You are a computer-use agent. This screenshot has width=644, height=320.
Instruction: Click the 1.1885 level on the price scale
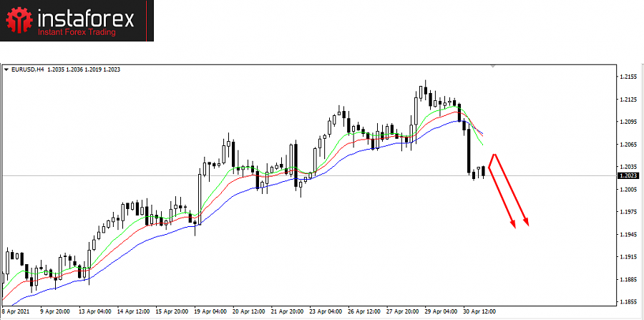pos(627,279)
